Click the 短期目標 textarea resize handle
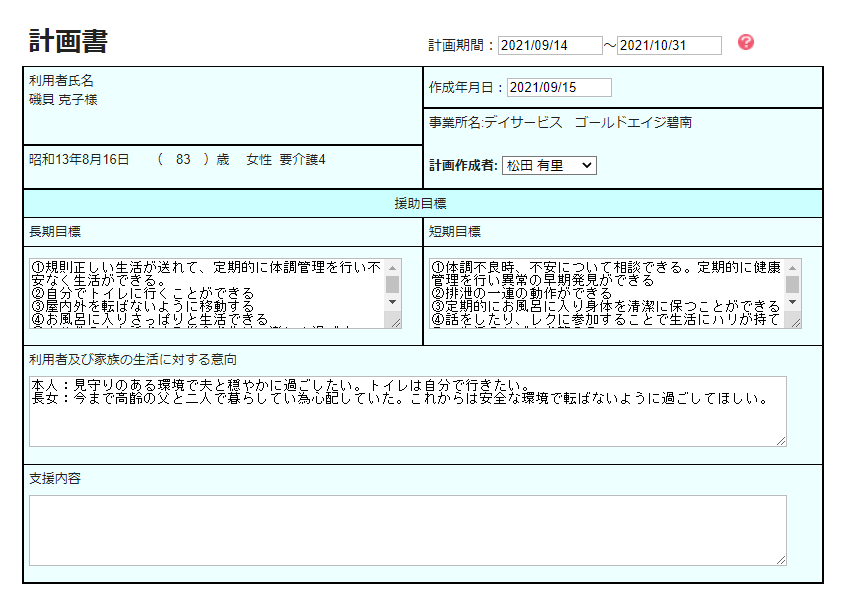Viewport: 851px width, 599px height. 795,322
